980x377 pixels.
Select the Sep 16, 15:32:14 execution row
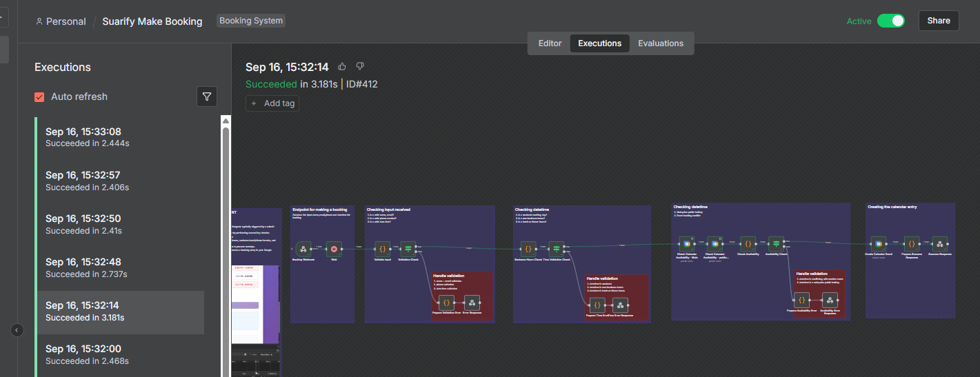120,312
